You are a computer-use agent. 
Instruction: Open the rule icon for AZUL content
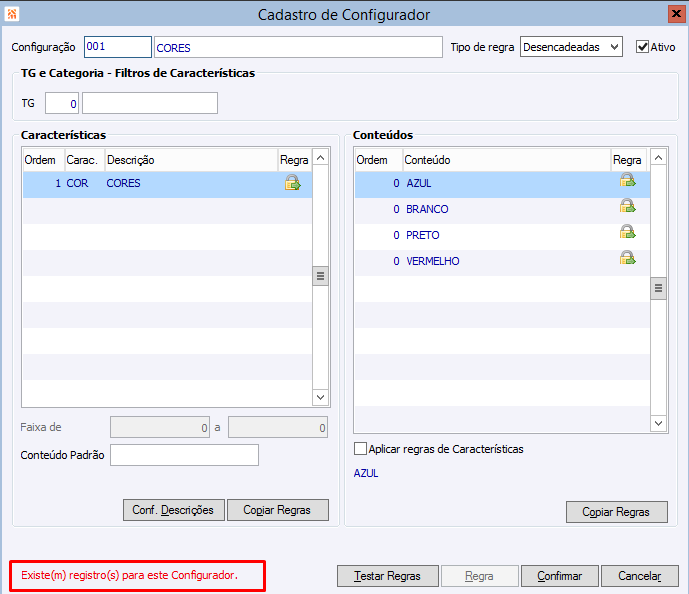pos(627,180)
